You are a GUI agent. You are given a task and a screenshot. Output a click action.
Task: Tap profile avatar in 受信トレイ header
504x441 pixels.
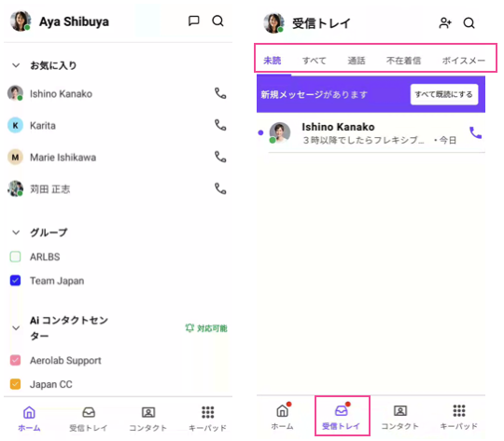point(273,23)
